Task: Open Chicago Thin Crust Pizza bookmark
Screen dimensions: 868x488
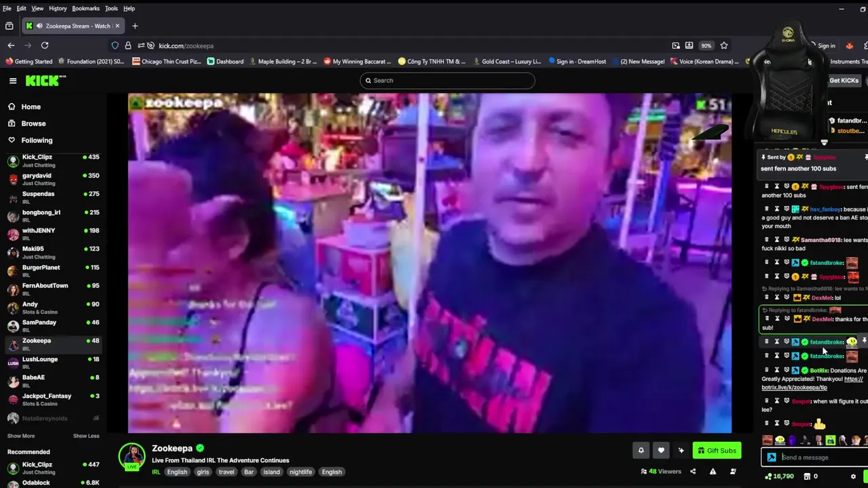Action: [x=167, y=61]
